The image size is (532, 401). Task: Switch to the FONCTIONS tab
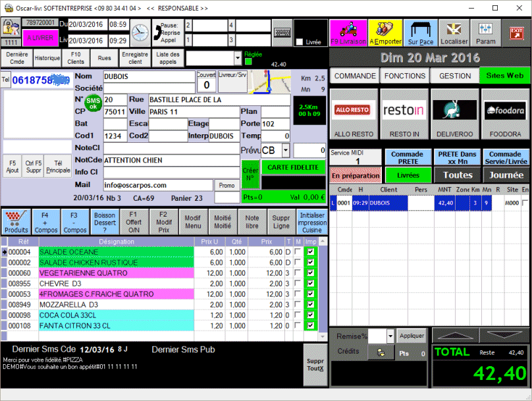click(405, 76)
